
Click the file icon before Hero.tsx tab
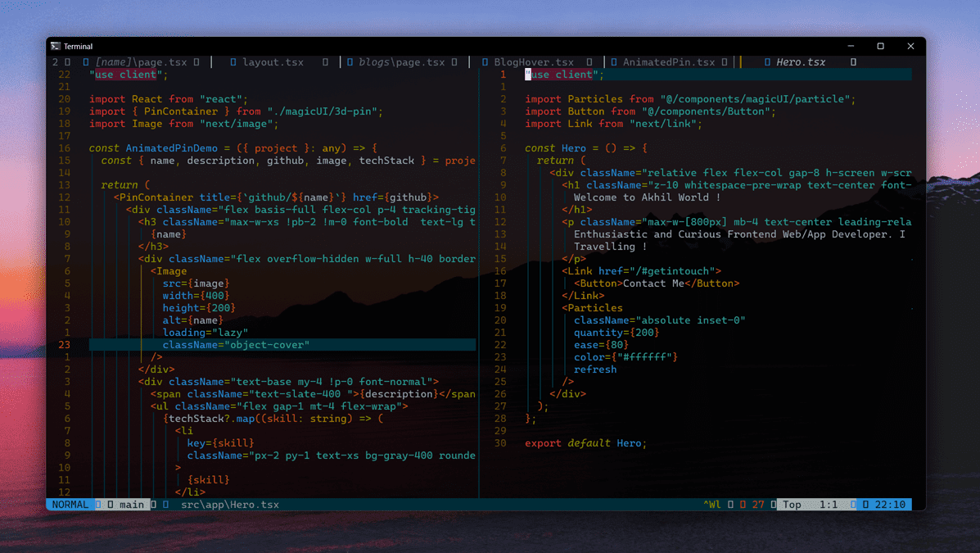tap(767, 62)
